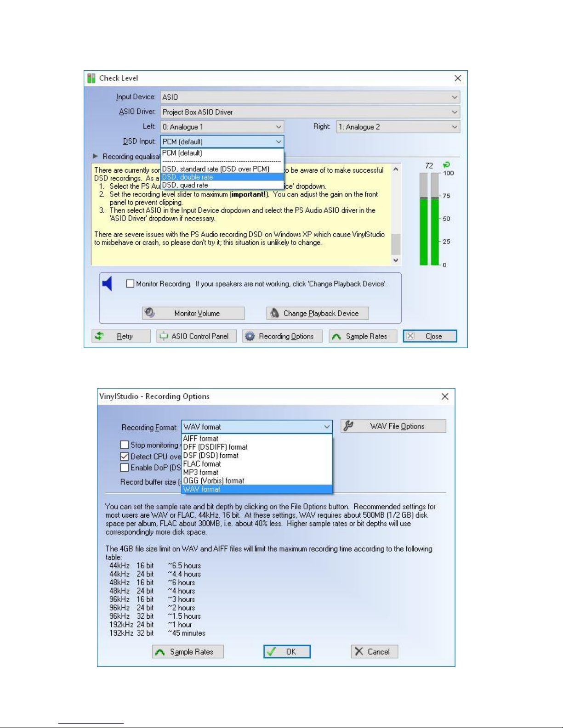Select DFF (DSDIFF) format
The image size is (563, 728).
tap(256, 447)
